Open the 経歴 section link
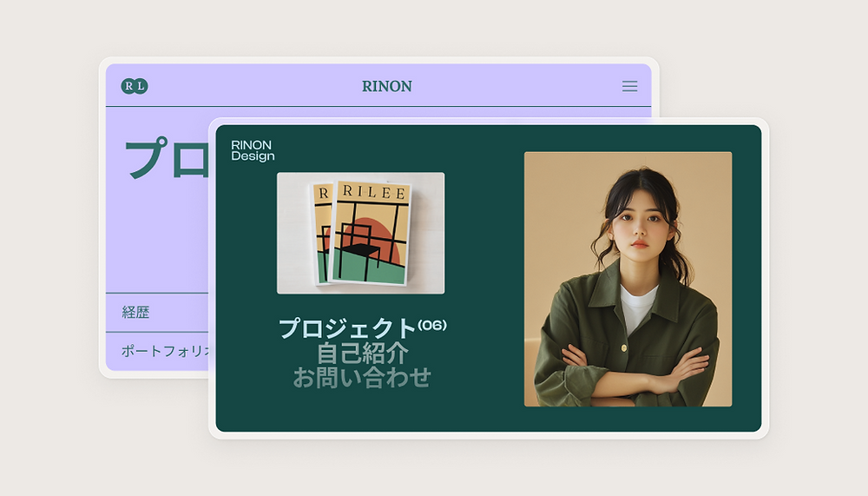 (136, 312)
